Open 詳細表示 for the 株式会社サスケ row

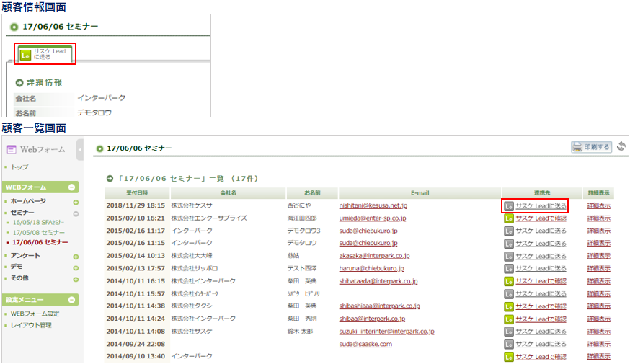click(x=599, y=332)
